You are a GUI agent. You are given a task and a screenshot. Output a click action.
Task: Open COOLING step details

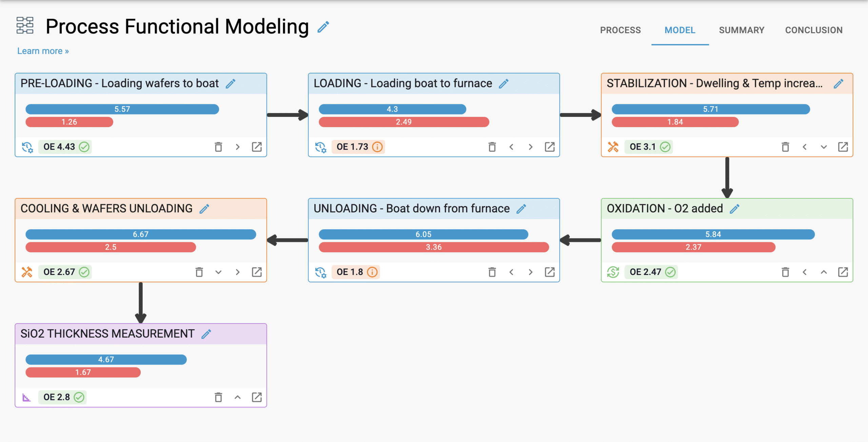(257, 272)
